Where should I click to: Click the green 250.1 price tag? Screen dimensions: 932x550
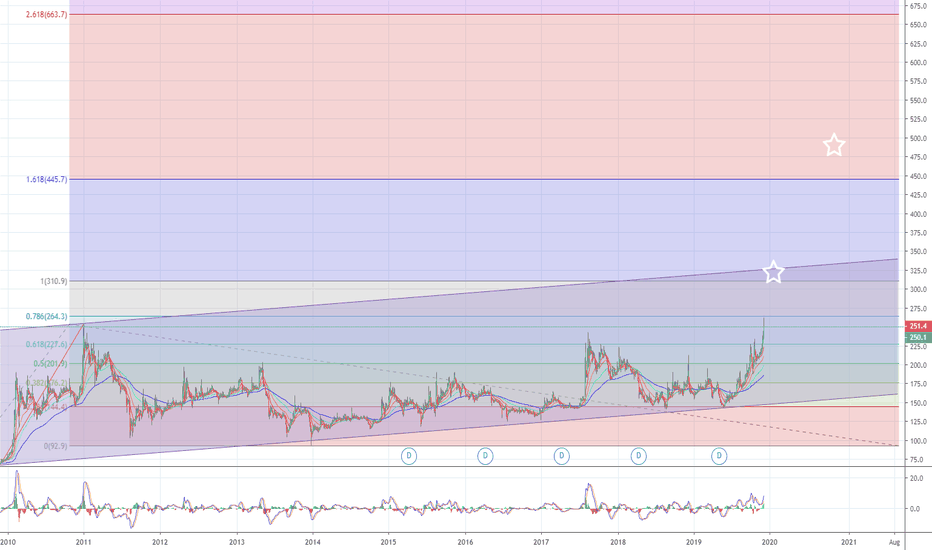918,337
